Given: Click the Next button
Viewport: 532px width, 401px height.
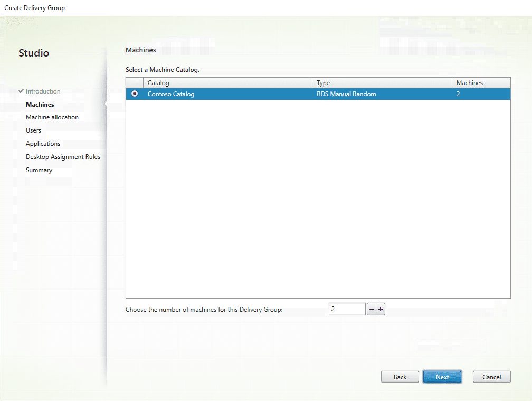Looking at the screenshot, I should coord(442,377).
